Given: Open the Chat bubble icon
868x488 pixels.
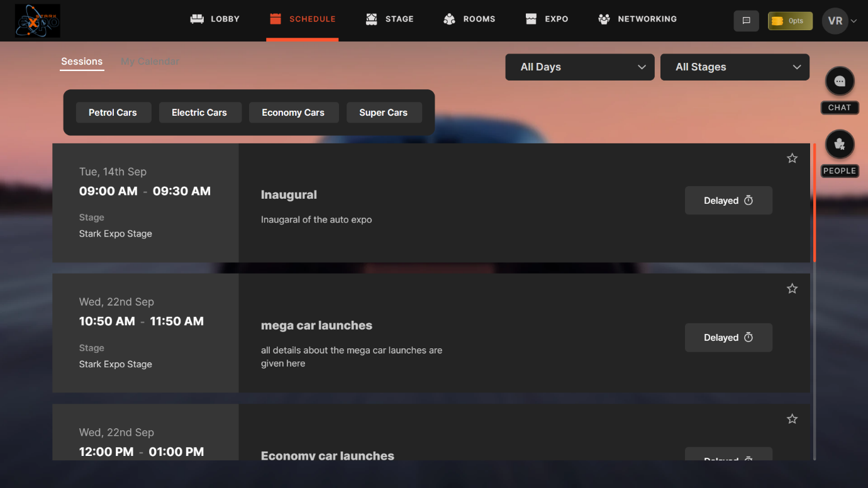Looking at the screenshot, I should click(840, 81).
